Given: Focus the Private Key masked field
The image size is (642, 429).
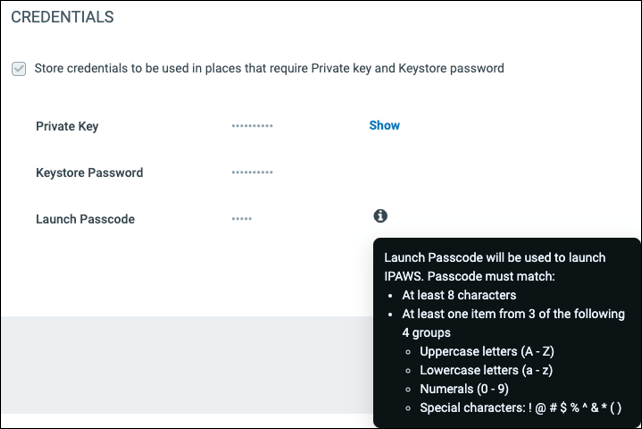Looking at the screenshot, I should tap(252, 127).
